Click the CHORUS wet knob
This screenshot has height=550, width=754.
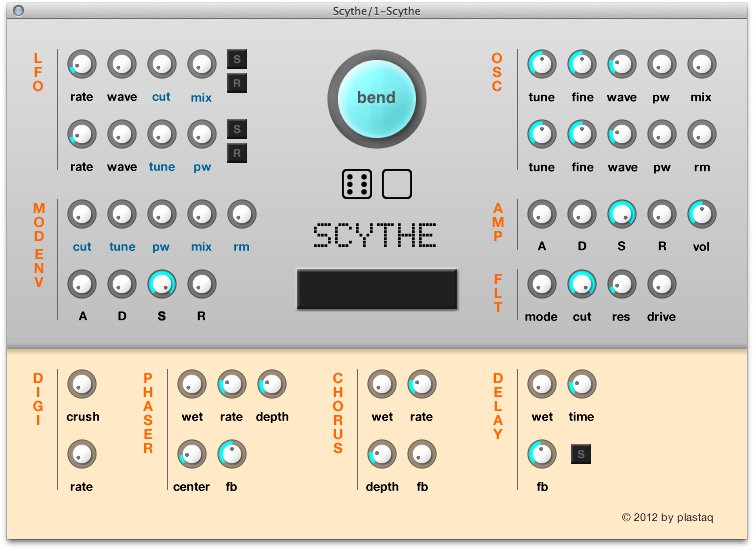pyautogui.click(x=382, y=384)
